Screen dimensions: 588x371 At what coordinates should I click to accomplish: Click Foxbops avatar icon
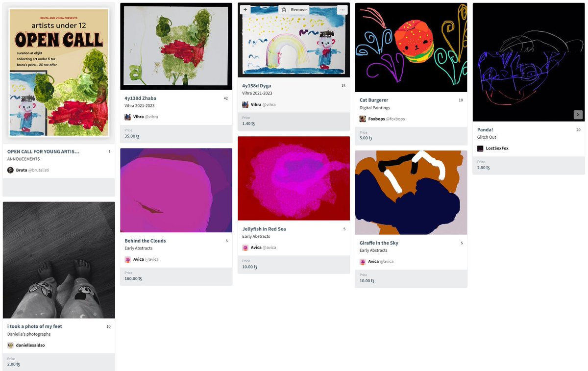click(x=363, y=119)
